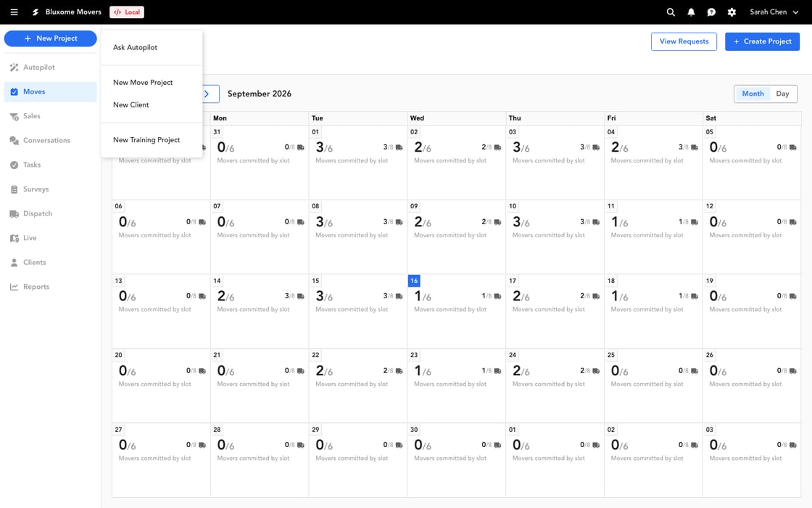Click the Reports chart icon in sidebar
This screenshot has width=812, height=508.
pyautogui.click(x=14, y=287)
